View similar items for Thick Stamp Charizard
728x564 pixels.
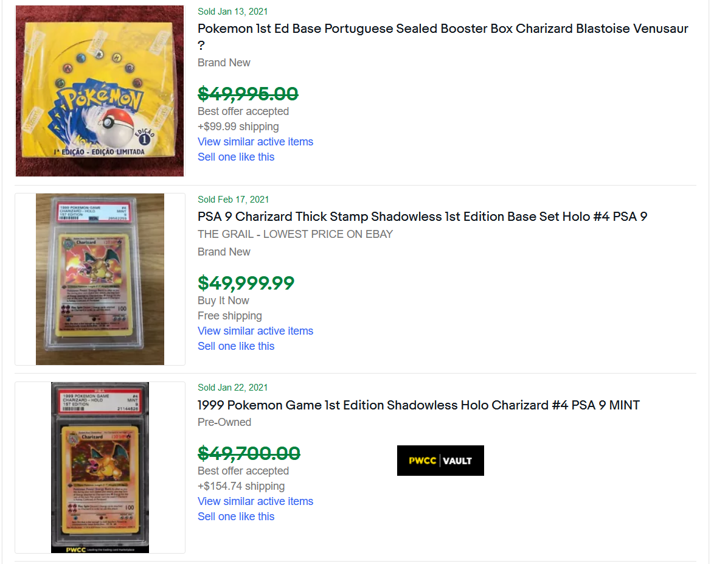tap(255, 331)
